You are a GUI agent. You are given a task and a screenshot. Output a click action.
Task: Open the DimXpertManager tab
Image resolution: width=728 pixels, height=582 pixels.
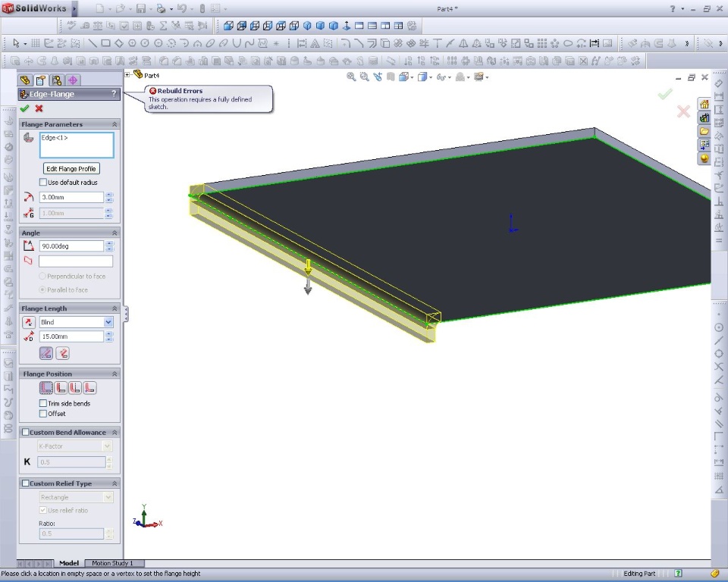[73, 80]
